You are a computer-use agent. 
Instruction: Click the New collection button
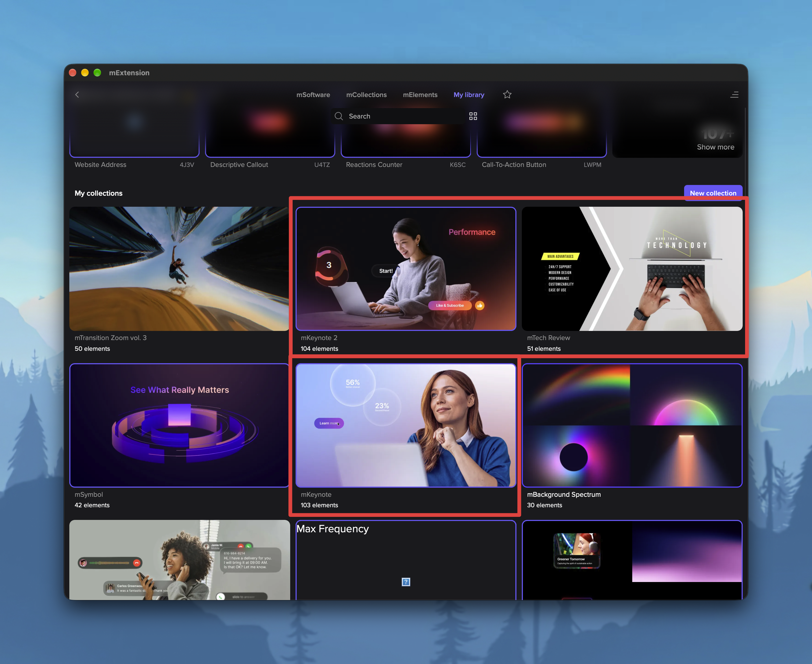pyautogui.click(x=713, y=193)
